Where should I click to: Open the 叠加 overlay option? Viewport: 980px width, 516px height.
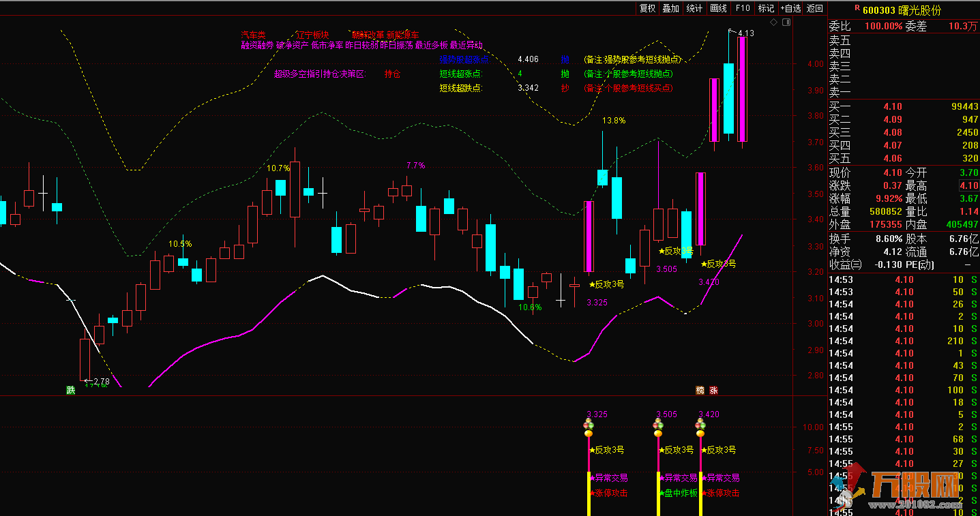[671, 8]
